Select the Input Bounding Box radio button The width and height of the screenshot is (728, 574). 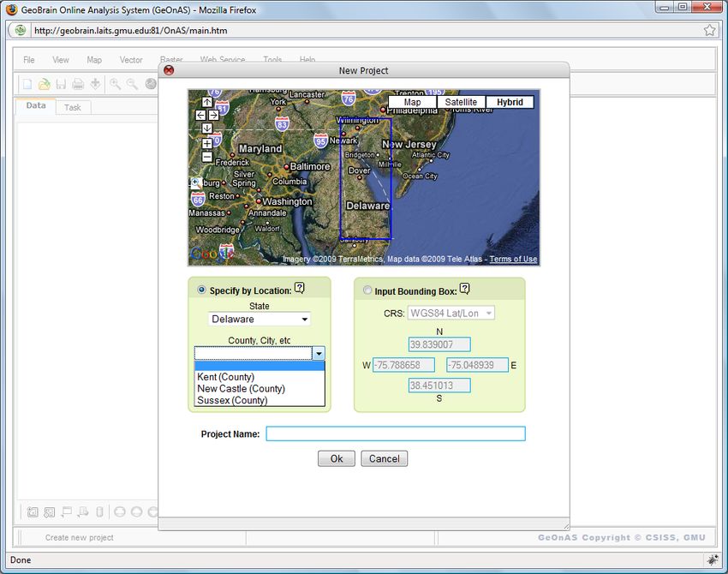[x=367, y=290]
